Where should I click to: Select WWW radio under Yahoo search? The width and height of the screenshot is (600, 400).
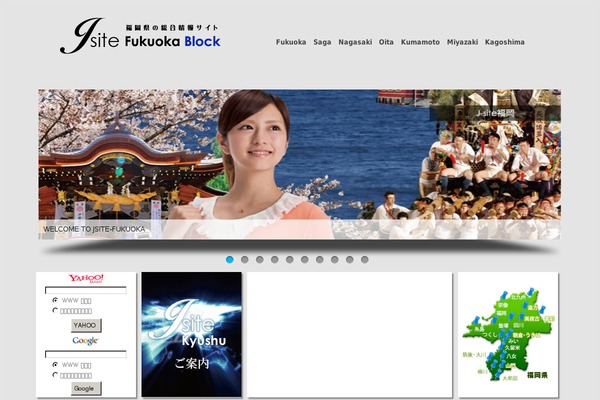54,300
